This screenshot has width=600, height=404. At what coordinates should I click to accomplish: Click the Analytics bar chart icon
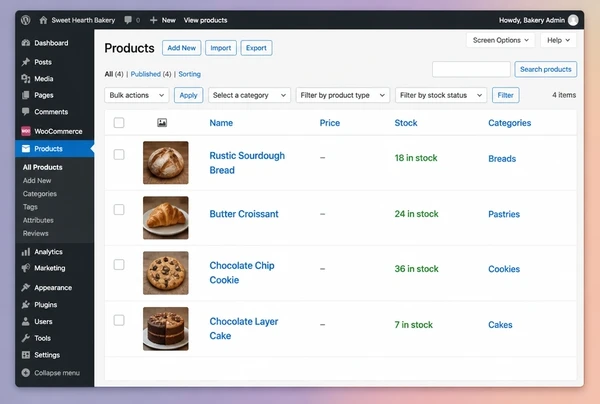tap(26, 252)
